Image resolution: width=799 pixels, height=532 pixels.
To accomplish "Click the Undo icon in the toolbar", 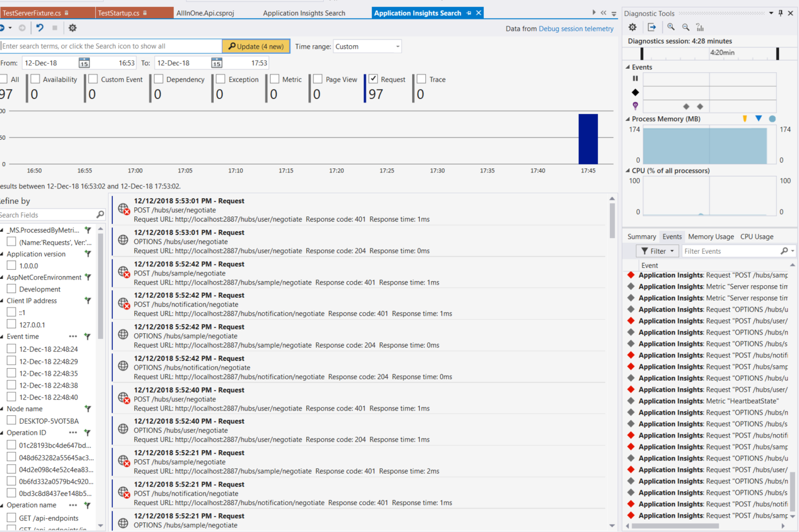I will click(x=40, y=27).
